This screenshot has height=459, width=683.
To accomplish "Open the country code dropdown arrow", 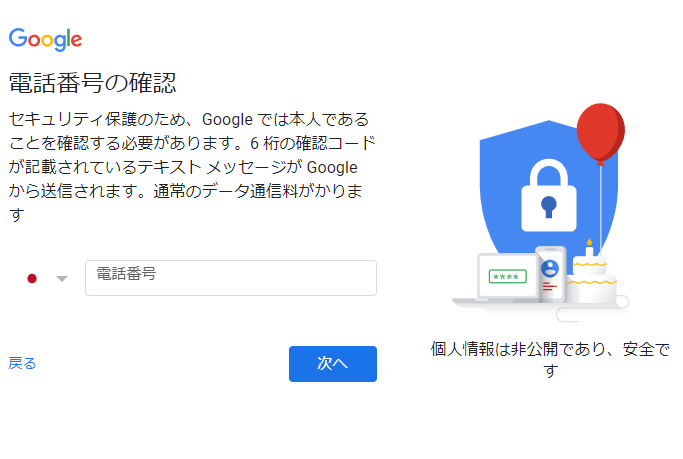I will [x=62, y=279].
